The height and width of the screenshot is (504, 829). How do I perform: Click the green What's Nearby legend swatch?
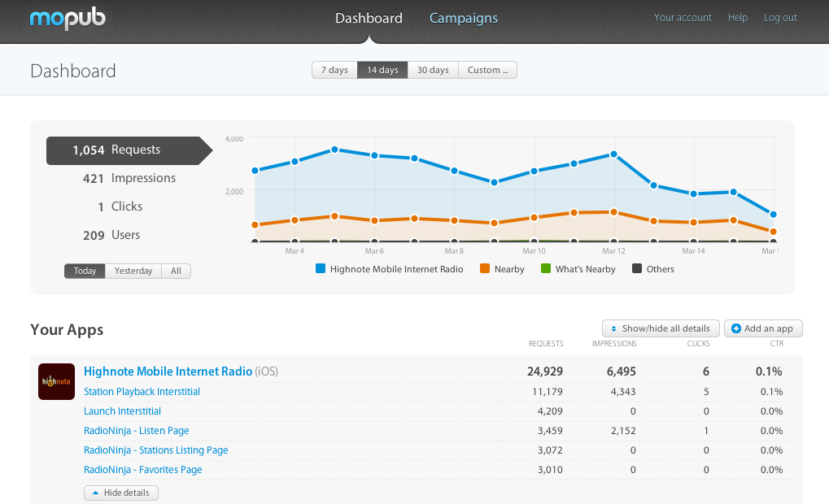coord(546,269)
